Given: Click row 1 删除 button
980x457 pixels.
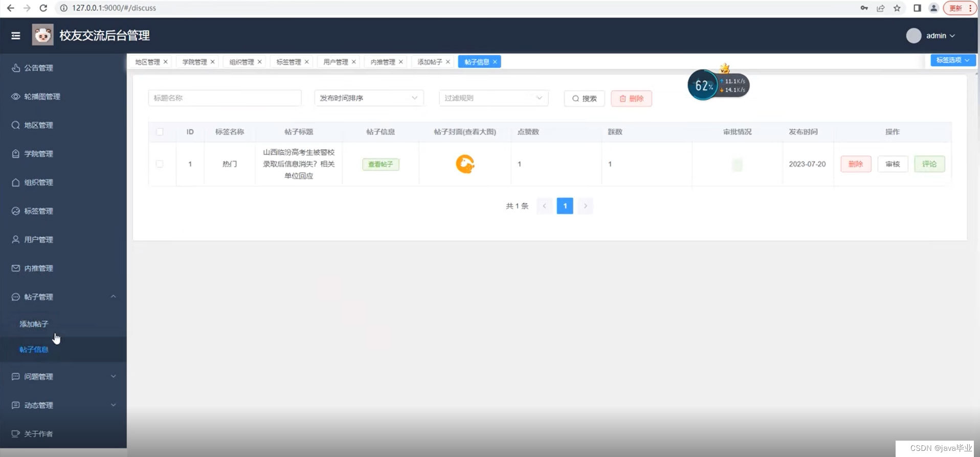Looking at the screenshot, I should tap(856, 164).
